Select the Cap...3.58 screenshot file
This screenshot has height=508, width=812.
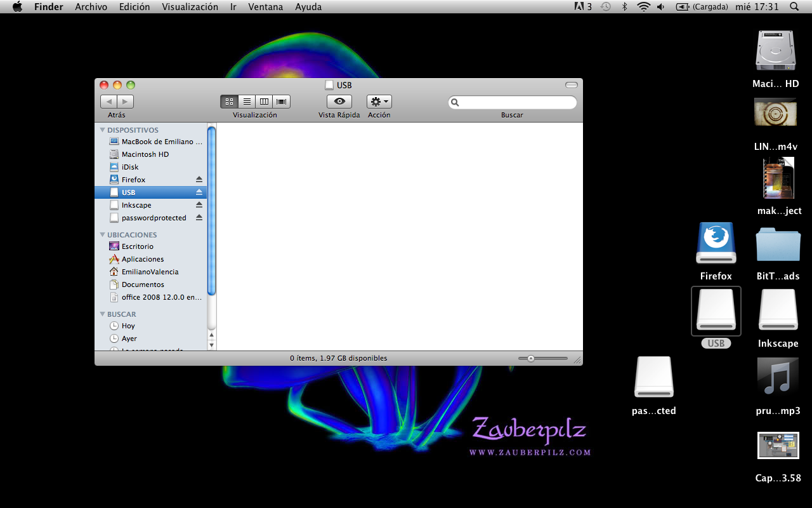pos(778,446)
